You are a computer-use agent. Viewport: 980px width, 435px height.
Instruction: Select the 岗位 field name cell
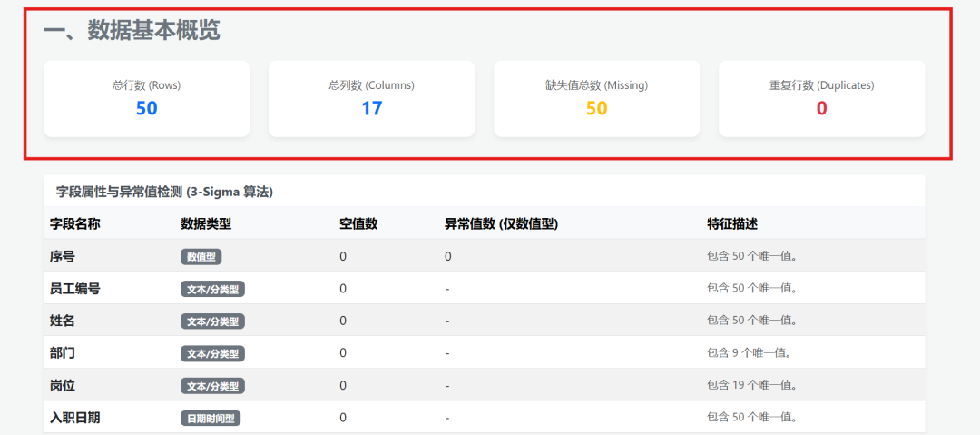pyautogui.click(x=63, y=386)
